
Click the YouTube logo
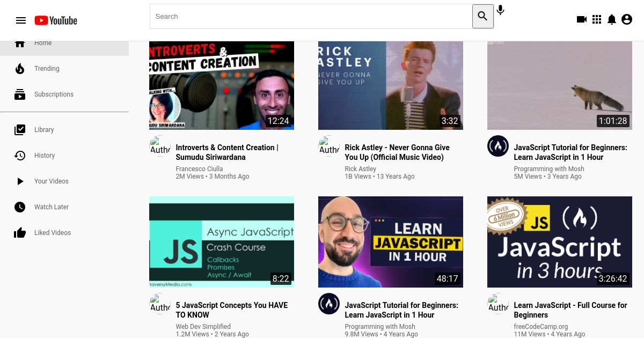[x=55, y=20]
